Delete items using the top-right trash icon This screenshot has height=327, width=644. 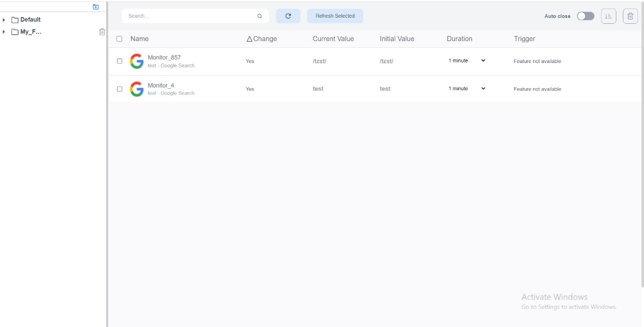[630, 16]
